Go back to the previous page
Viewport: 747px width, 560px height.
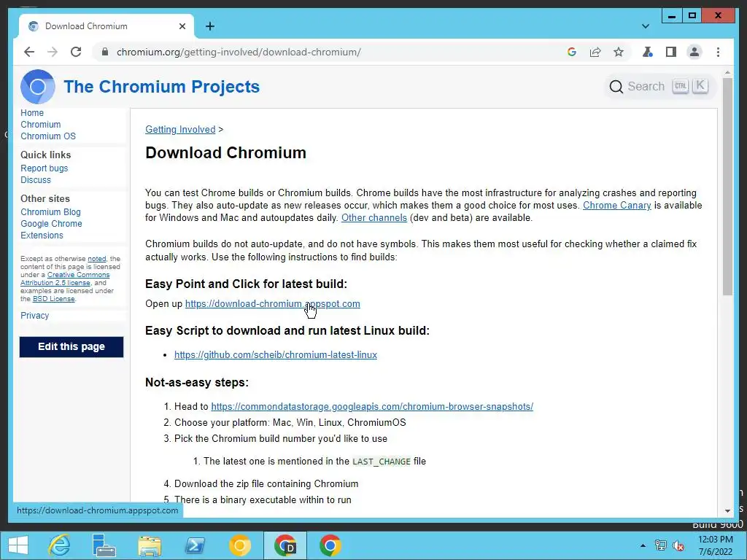point(29,52)
